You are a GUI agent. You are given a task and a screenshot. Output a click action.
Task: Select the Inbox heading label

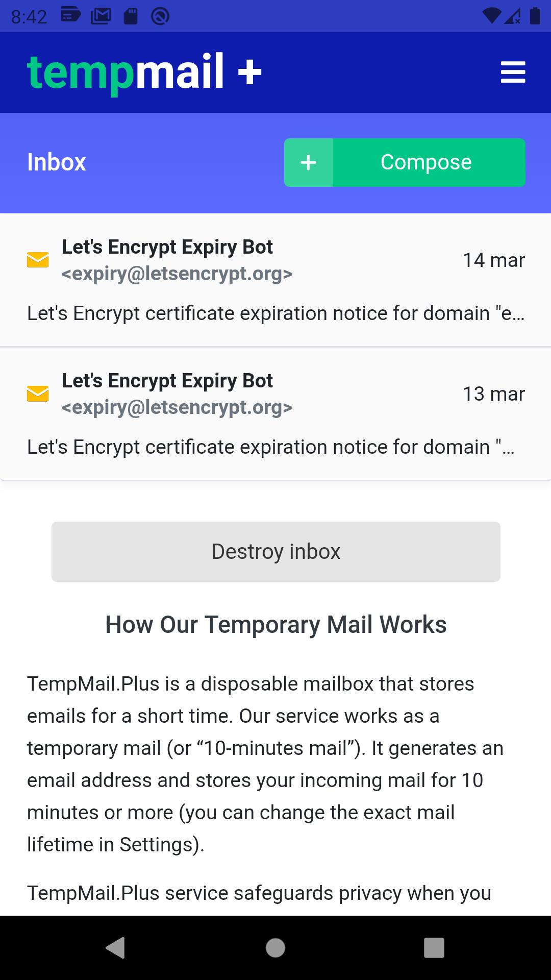[x=57, y=162]
